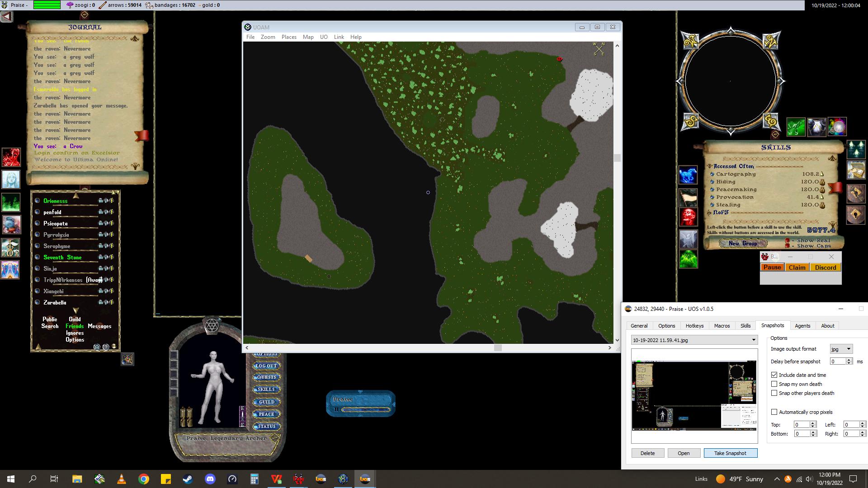This screenshot has height=488, width=868.
Task: Open Google Chrome from the taskbar
Action: coord(143,479)
